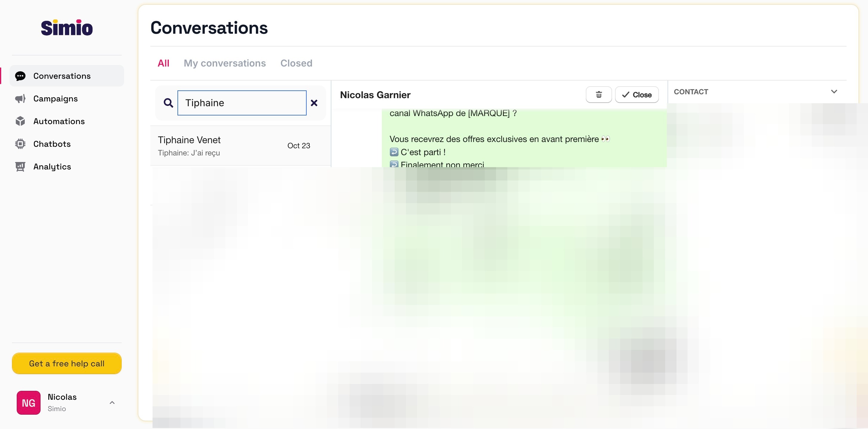Open Campaigns in the sidebar
This screenshot has width=868, height=429.
pyautogui.click(x=55, y=99)
